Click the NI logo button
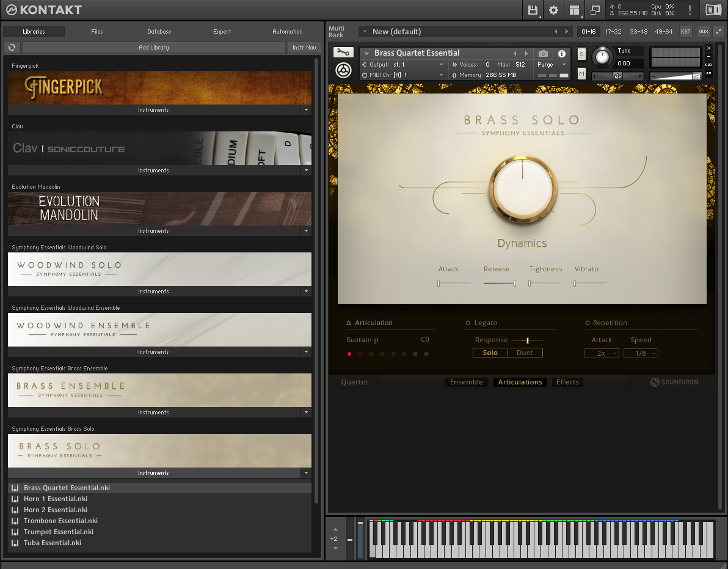Viewport: 728px width, 569px height. point(713,10)
